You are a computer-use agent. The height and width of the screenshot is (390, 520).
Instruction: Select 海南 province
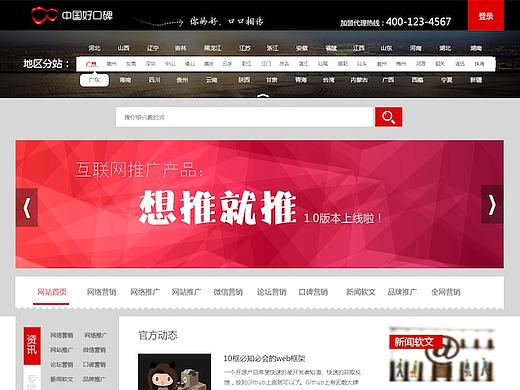(x=125, y=80)
